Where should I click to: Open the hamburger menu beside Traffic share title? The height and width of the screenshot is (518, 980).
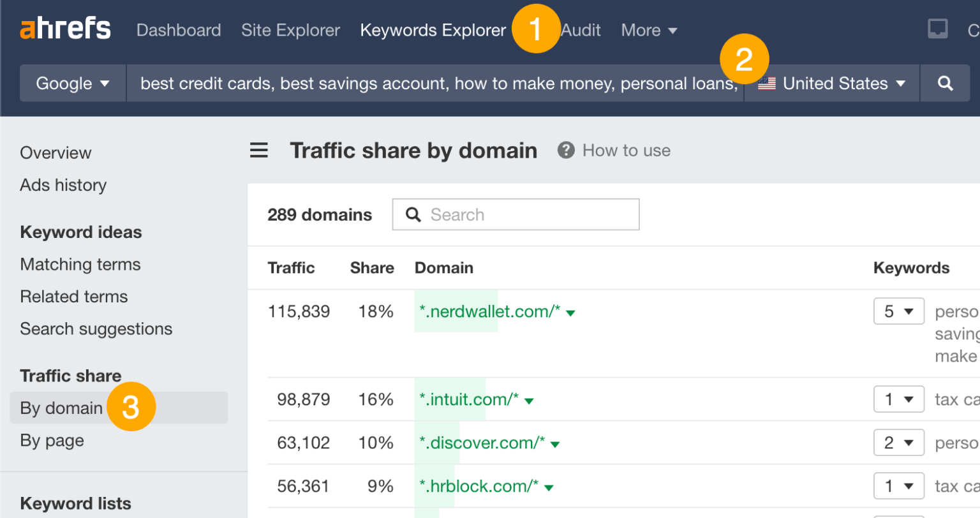tap(258, 150)
